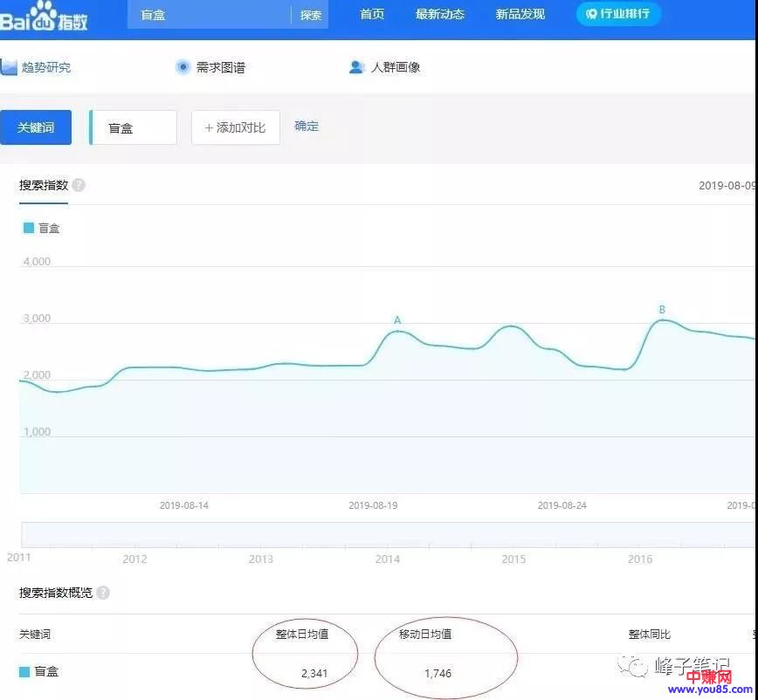Open the 最新动态 navigation item
This screenshot has width=758, height=700.
pos(440,15)
